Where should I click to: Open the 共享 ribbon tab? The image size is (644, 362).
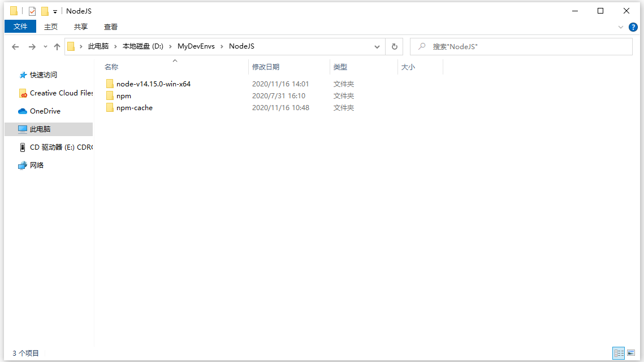pyautogui.click(x=80, y=27)
